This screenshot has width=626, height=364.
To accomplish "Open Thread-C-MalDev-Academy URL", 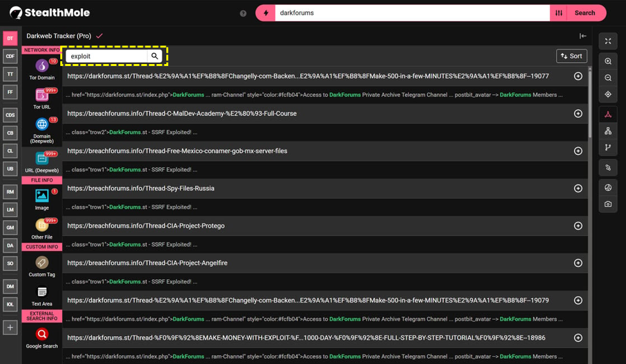I will point(182,114).
